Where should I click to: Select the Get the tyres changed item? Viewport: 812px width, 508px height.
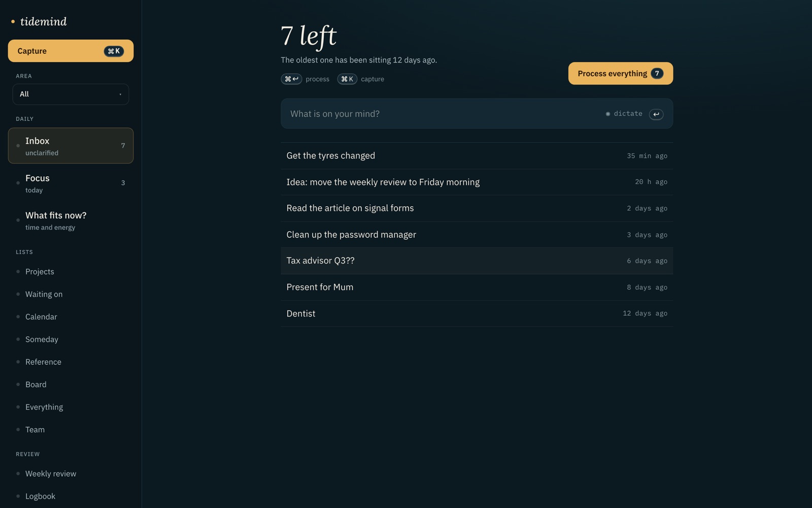click(477, 156)
